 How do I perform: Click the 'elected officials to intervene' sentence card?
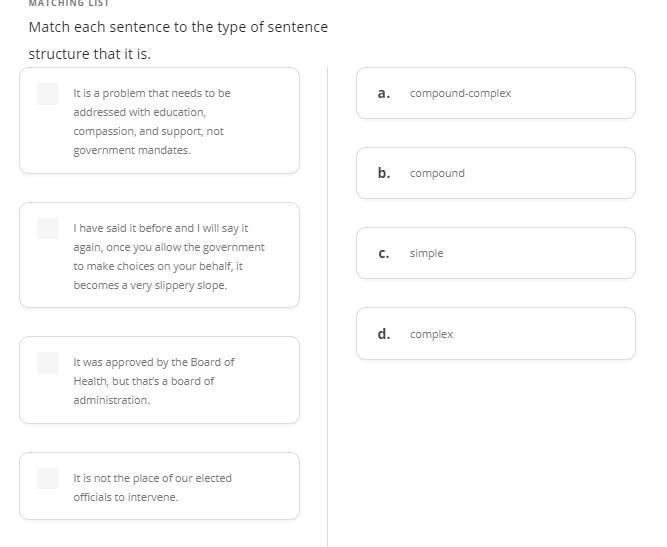point(160,487)
